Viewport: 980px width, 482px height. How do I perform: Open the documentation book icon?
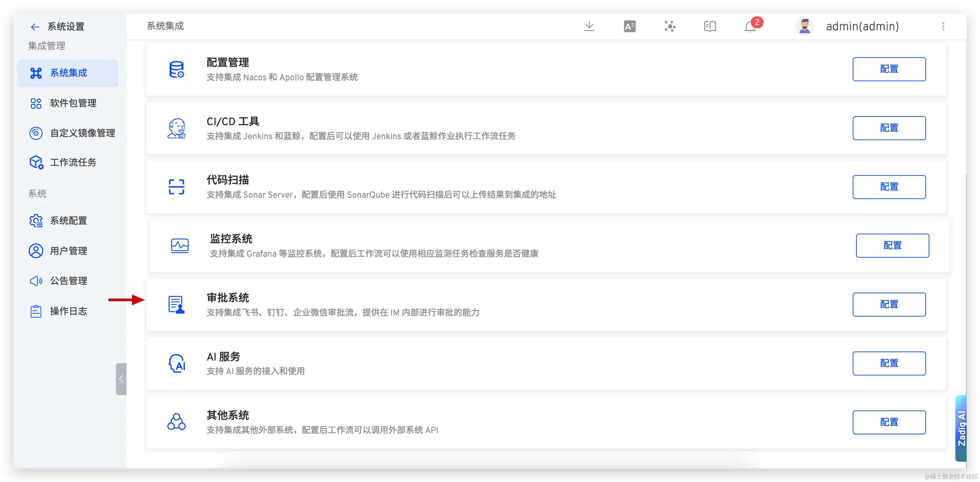[x=710, y=26]
